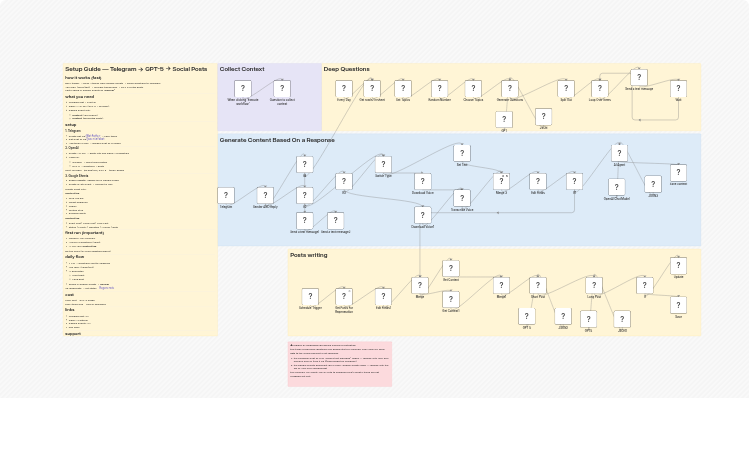Open the Done node
The height and width of the screenshot is (450, 749).
click(678, 305)
